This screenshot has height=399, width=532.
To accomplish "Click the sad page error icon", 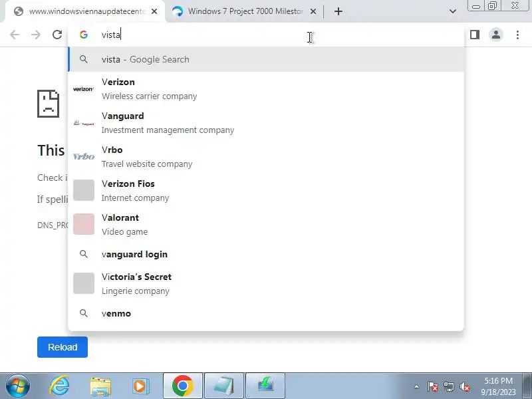I will tap(49, 104).
